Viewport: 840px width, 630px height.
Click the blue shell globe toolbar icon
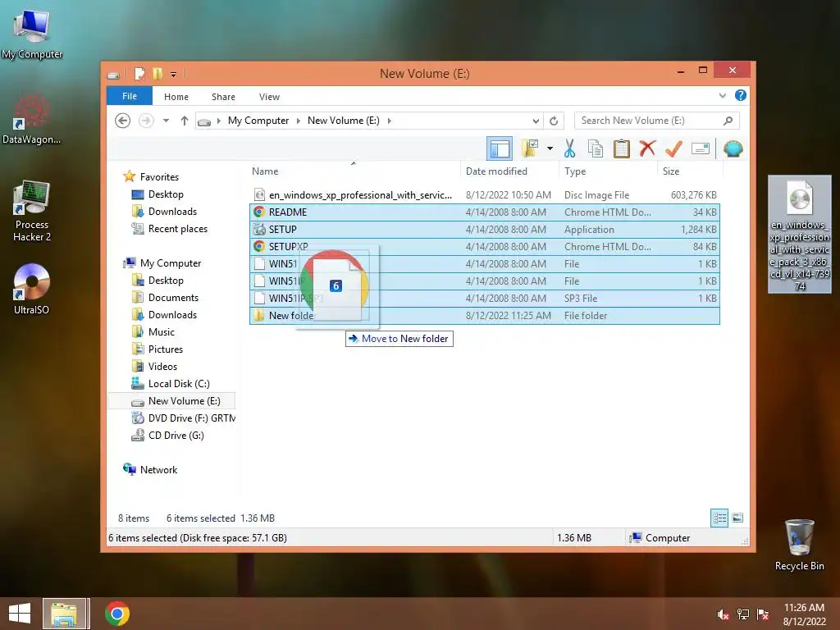733,148
